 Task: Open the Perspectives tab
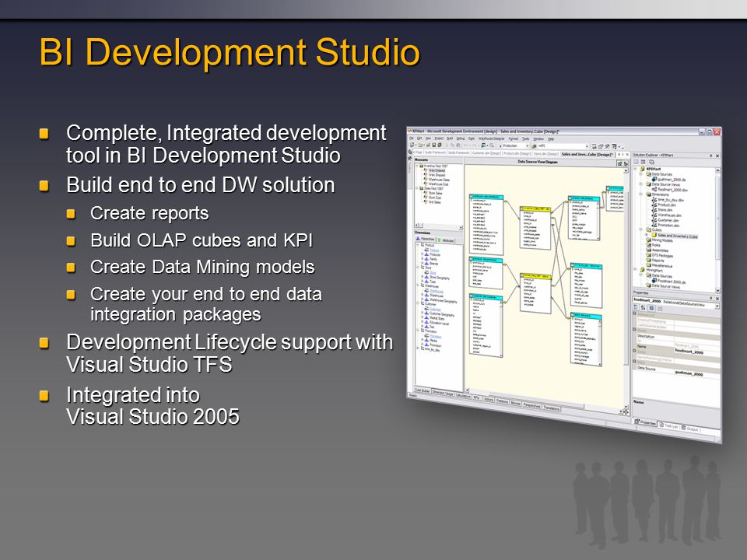tap(531, 406)
